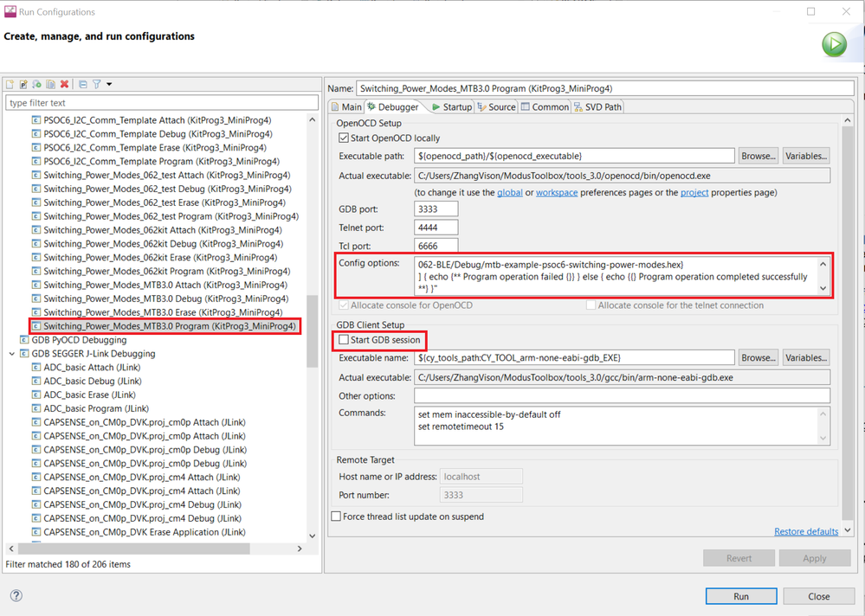
Task: Click icon of PSOC6_I2C_Comm_Template Erase entry
Action: click(36, 148)
